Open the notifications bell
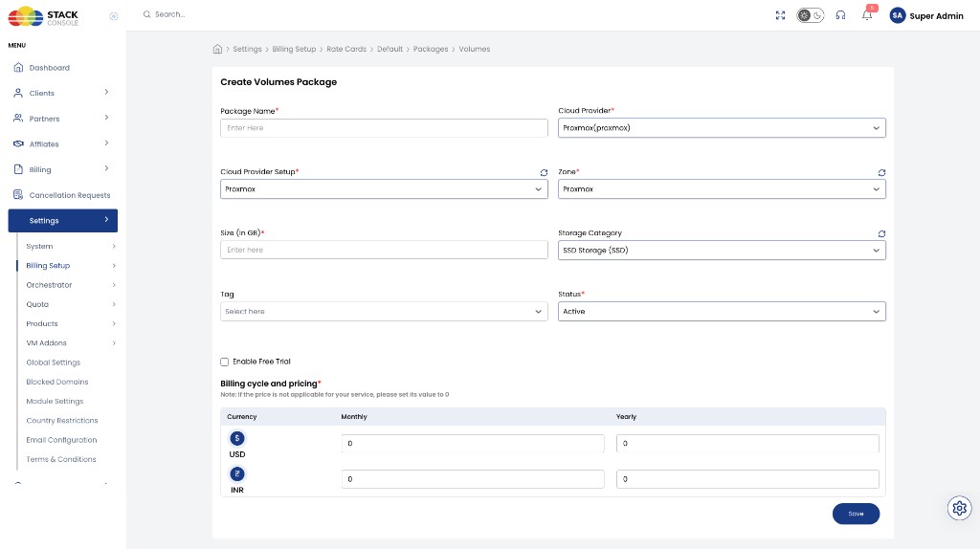Viewport: 980px width, 549px height. (867, 15)
